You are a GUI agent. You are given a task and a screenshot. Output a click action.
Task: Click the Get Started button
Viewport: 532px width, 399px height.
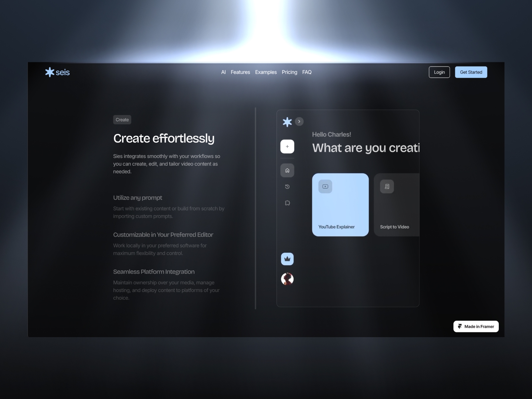click(471, 72)
